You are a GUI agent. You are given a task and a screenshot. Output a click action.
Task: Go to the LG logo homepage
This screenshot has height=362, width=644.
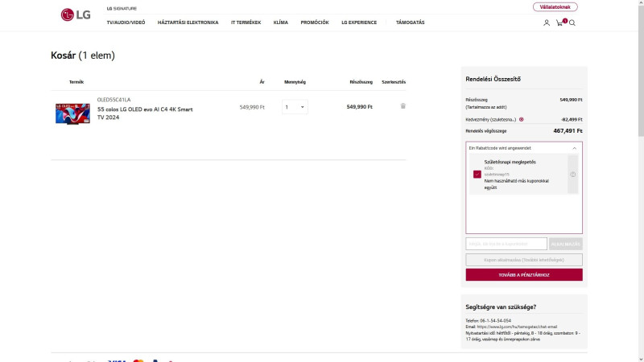(76, 14)
